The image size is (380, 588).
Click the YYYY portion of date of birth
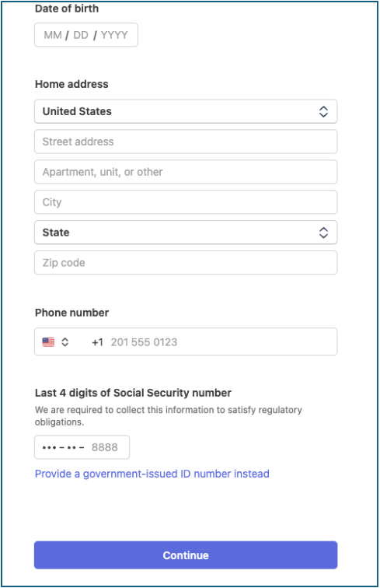[x=114, y=35]
